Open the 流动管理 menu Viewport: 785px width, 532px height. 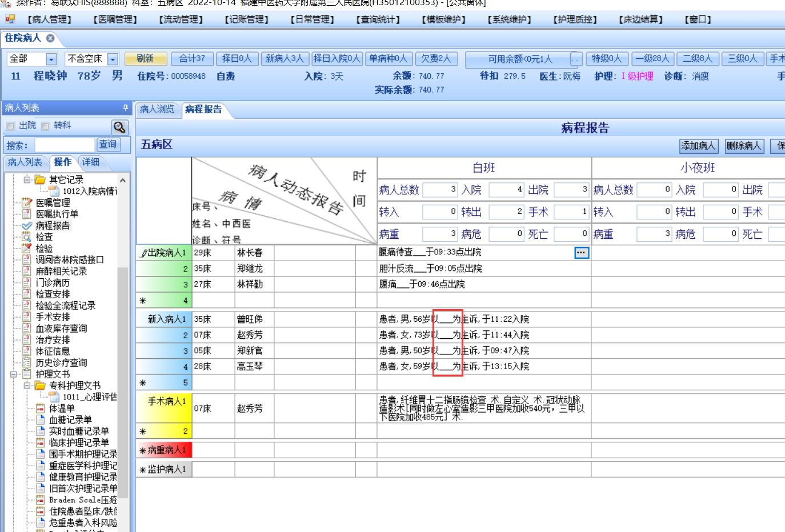(x=181, y=19)
